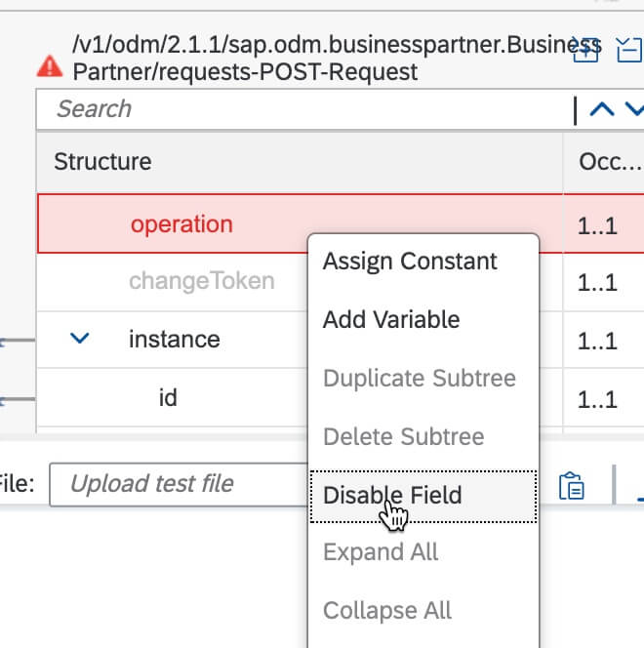Click into the structure Search field
This screenshot has height=648, width=644.
click(x=303, y=109)
